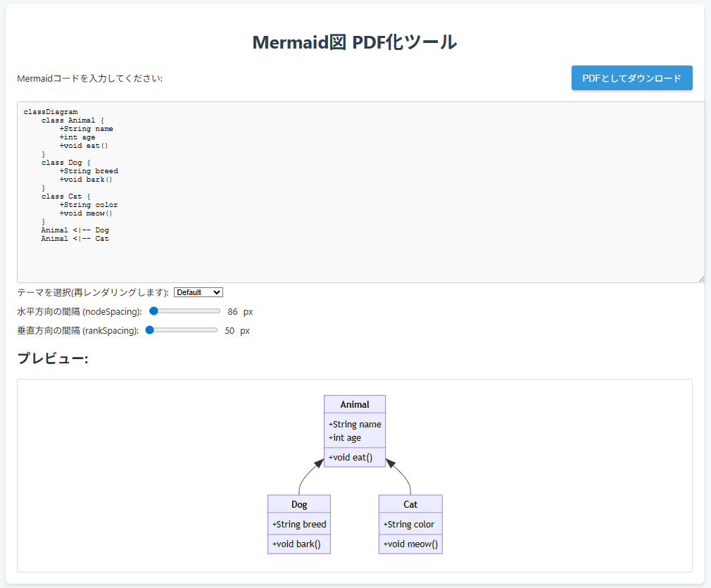711x588 pixels.
Task: Click '+void eat()' in the diagram preview
Action: 351,457
